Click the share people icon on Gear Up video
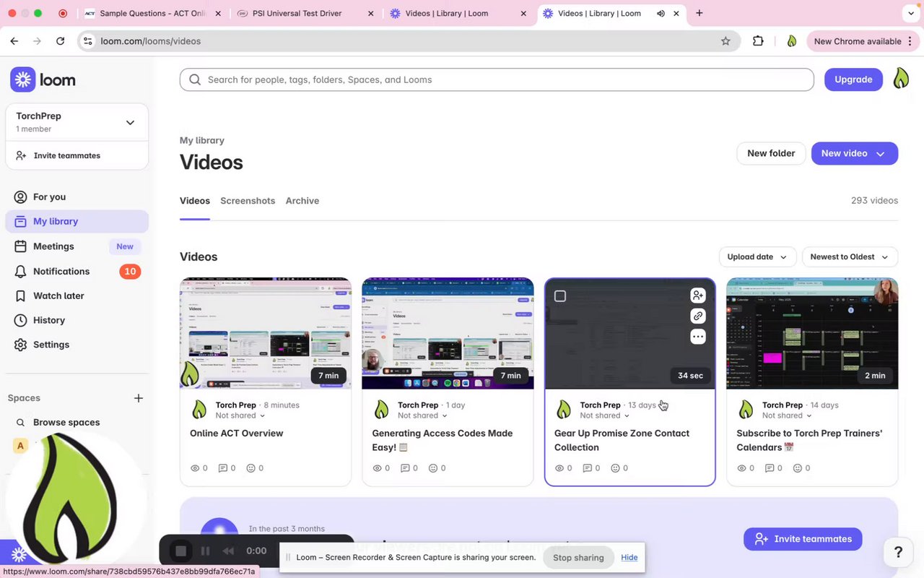This screenshot has width=924, height=578. tap(697, 295)
